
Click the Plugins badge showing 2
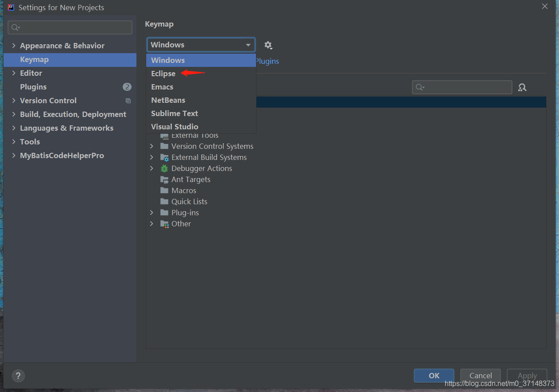click(127, 87)
